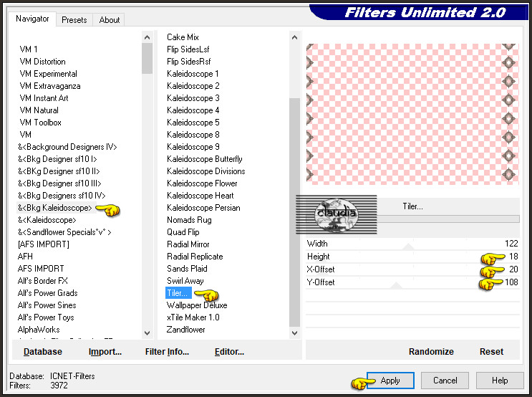Select Alf's Power Toys category
Viewport: 532px width, 397px height.
click(46, 317)
